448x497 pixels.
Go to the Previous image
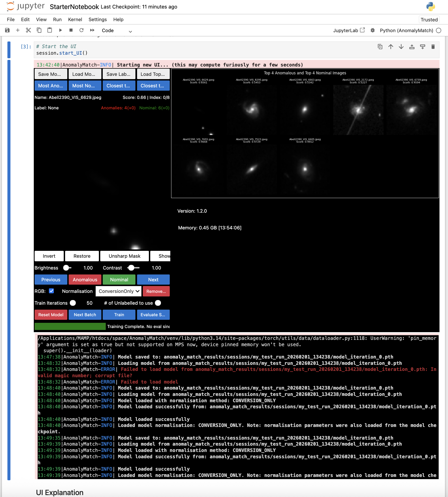(x=51, y=280)
